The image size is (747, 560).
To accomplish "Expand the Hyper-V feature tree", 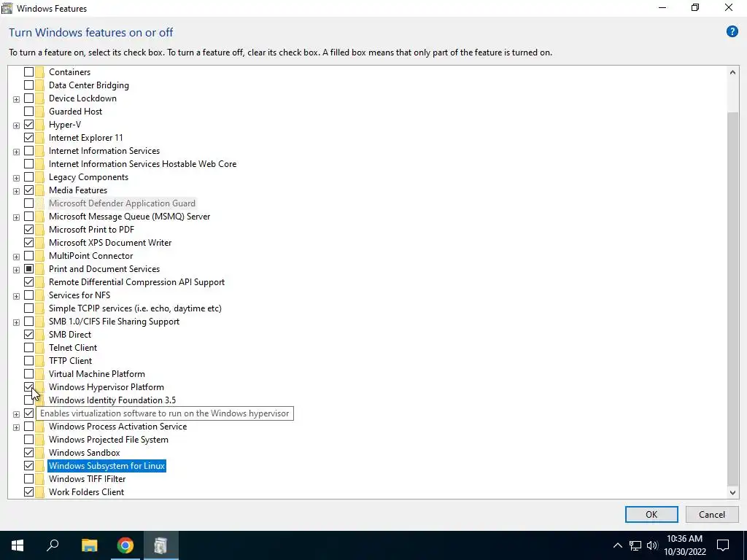I will point(16,125).
